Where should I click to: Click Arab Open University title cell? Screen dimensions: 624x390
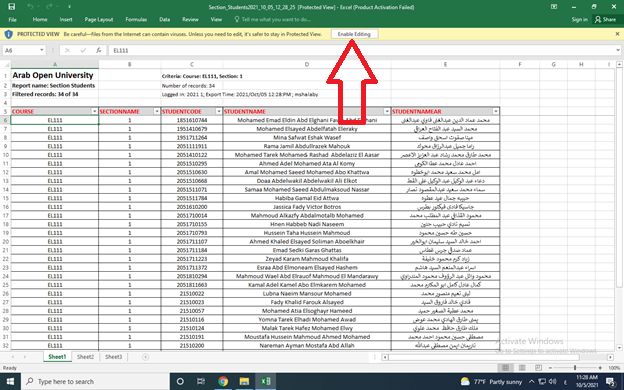point(55,75)
